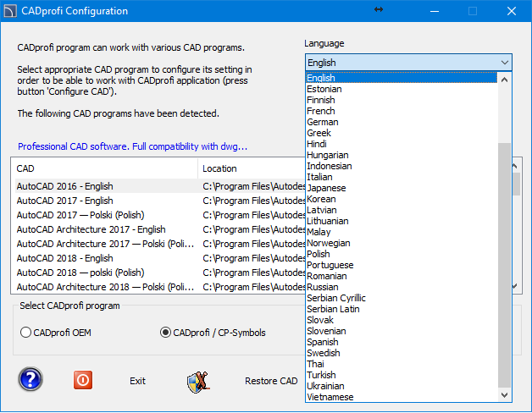Choose Estonian from the language list

(x=402, y=89)
